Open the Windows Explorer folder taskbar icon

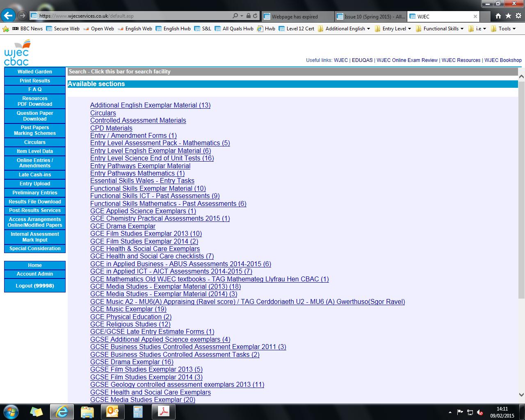pyautogui.click(x=87, y=411)
